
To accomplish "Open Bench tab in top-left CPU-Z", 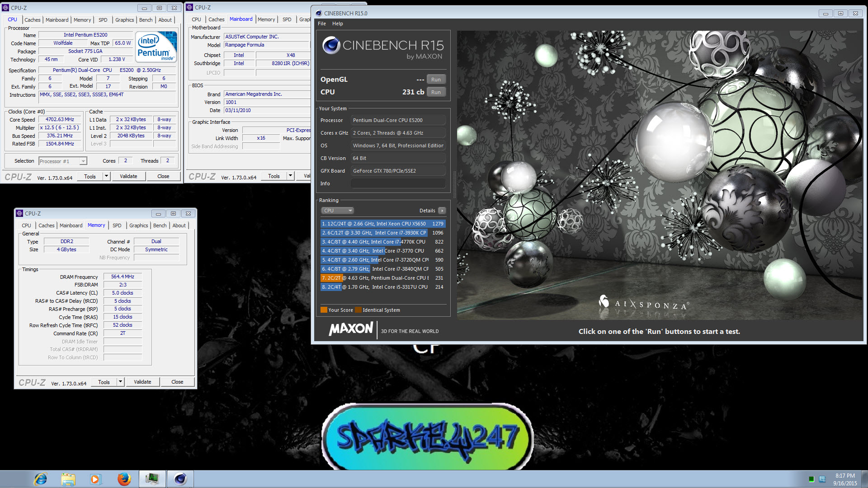I will [146, 20].
